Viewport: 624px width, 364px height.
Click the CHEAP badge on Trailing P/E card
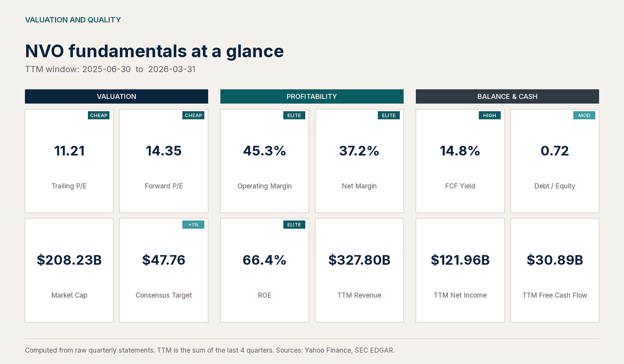pos(99,115)
